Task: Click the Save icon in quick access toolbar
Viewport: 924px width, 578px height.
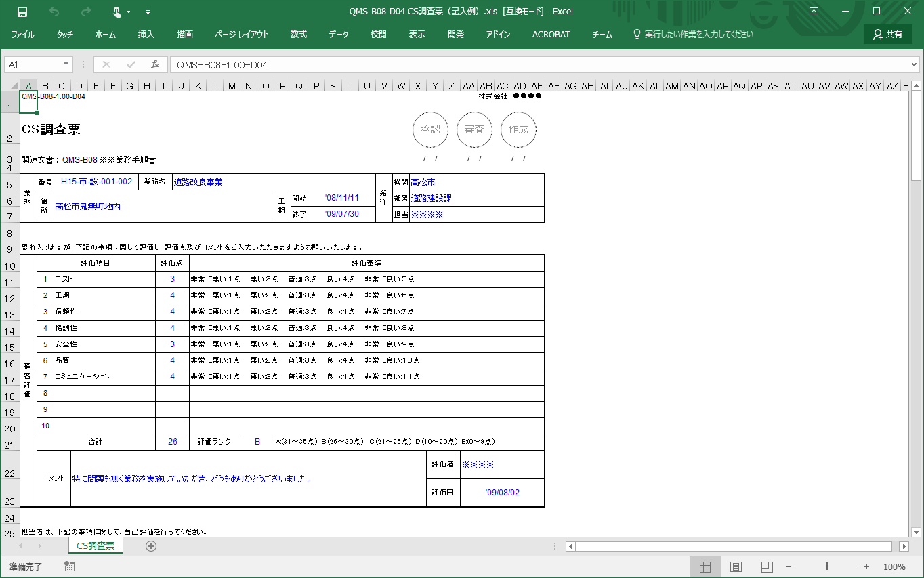Action: (x=22, y=12)
